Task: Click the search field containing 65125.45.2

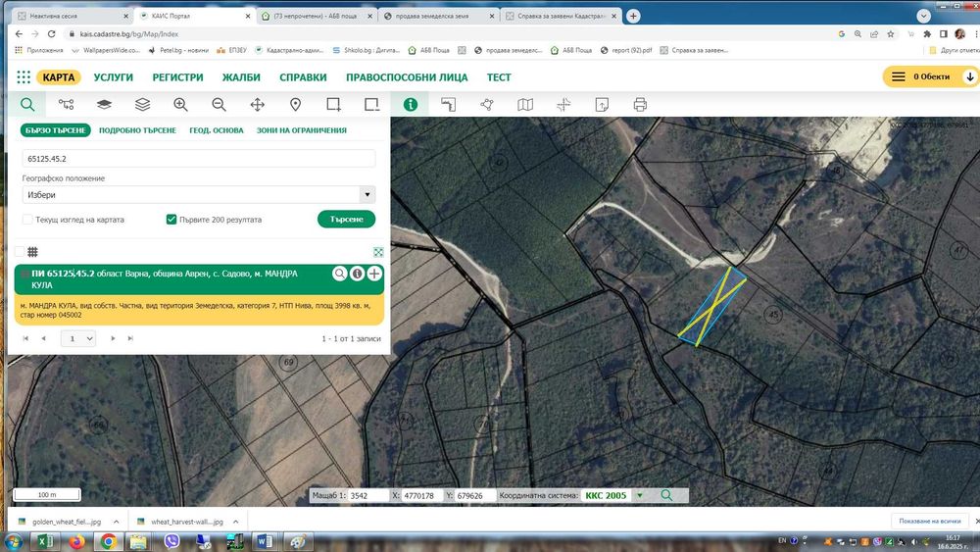Action: pos(199,158)
